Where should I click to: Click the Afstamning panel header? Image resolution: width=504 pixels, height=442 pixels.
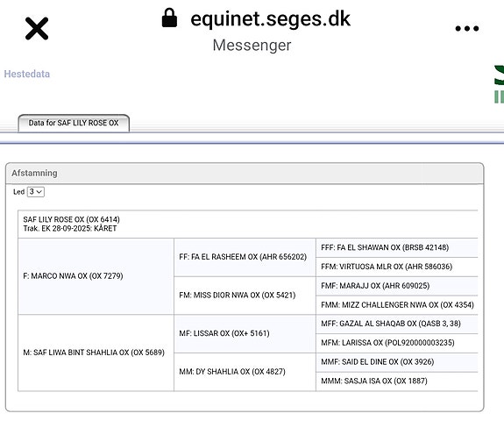245,174
